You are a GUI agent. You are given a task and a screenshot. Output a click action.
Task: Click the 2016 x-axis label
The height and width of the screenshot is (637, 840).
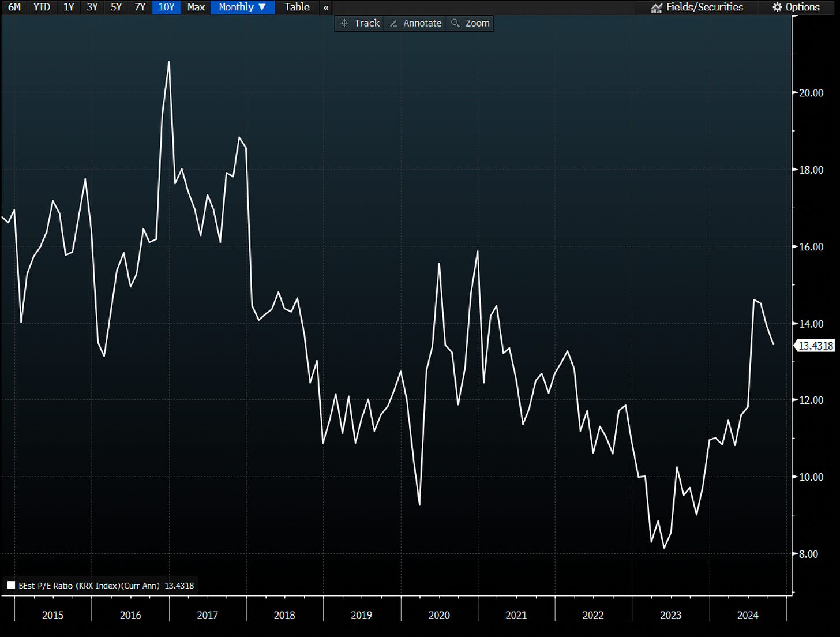[130, 615]
